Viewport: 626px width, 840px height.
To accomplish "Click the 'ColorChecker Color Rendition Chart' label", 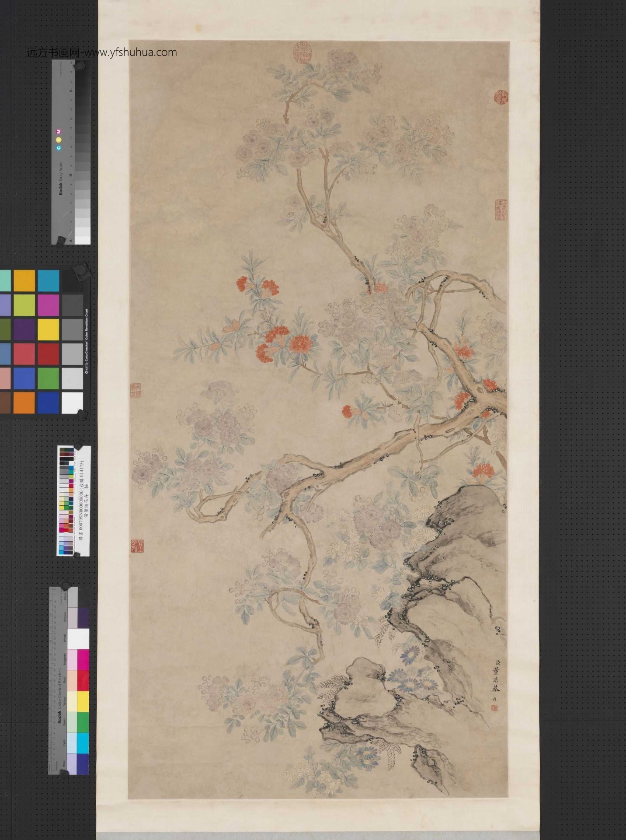I will pos(86,341).
